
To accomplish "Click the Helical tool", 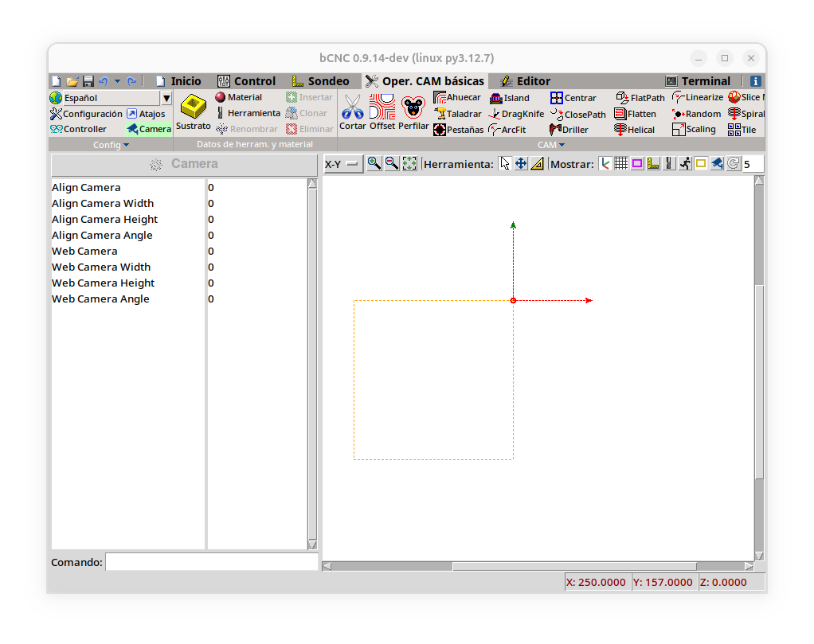I will (x=634, y=130).
